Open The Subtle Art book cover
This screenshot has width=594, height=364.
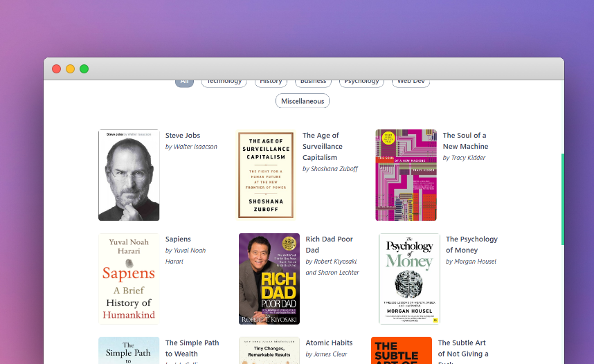pyautogui.click(x=402, y=350)
